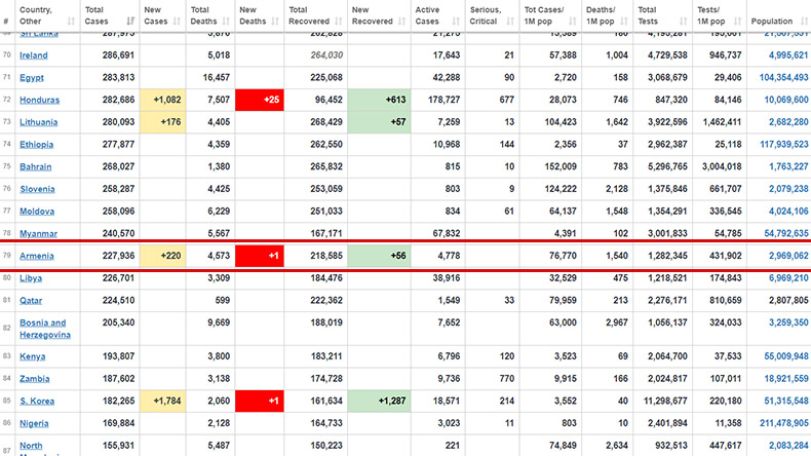Viewport: 811px width, 456px height.
Task: Click Armenia's red new deaths cell
Action: pyautogui.click(x=260, y=256)
